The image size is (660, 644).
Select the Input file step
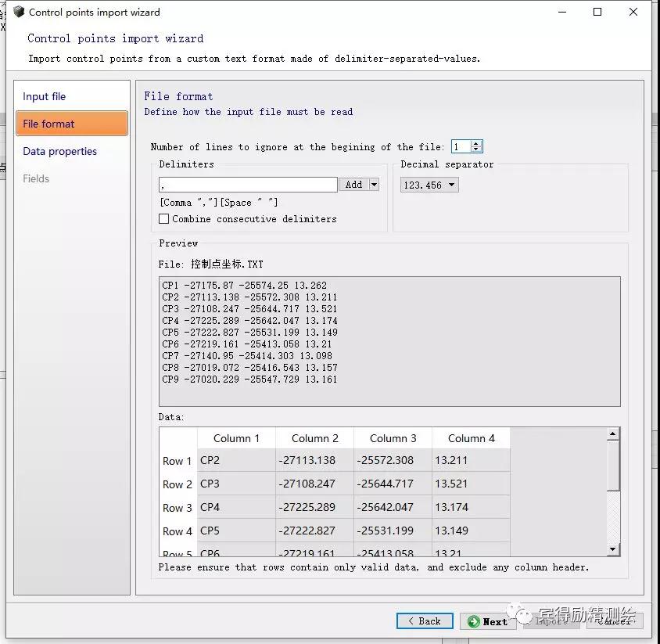pos(45,96)
